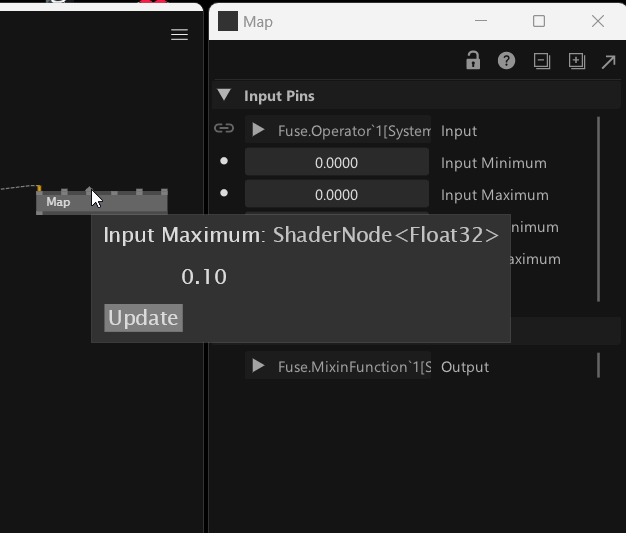Viewport: 626px width, 533px height.
Task: Click the 0.10 value in the tooltip
Action: (x=204, y=277)
